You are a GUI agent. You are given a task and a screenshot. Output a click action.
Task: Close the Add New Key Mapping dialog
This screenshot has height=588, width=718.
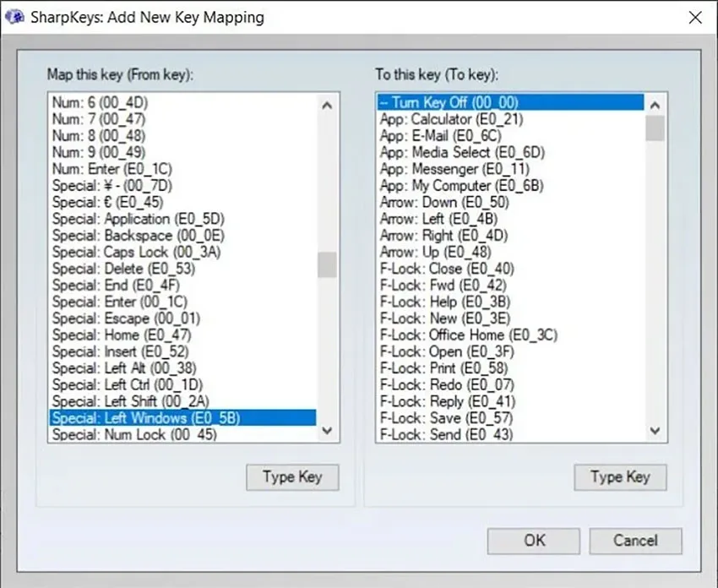[x=695, y=18]
